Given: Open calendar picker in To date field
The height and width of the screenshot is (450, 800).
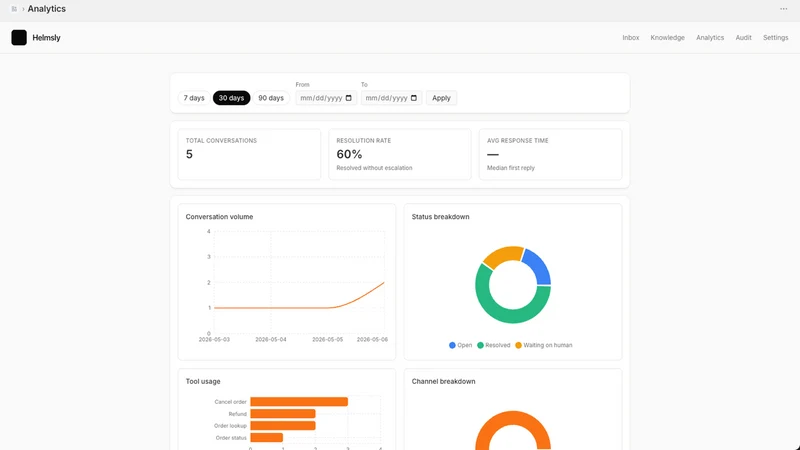Looking at the screenshot, I should (x=414, y=98).
